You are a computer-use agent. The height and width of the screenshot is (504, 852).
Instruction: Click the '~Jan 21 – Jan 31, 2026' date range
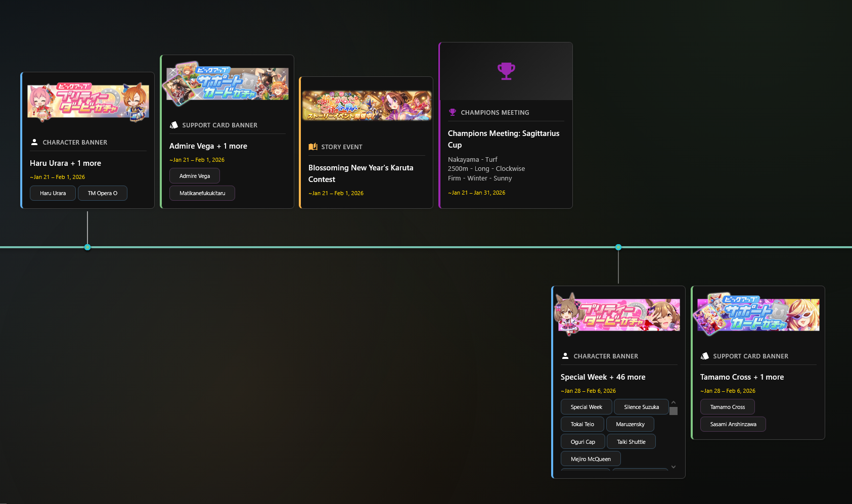point(477,193)
